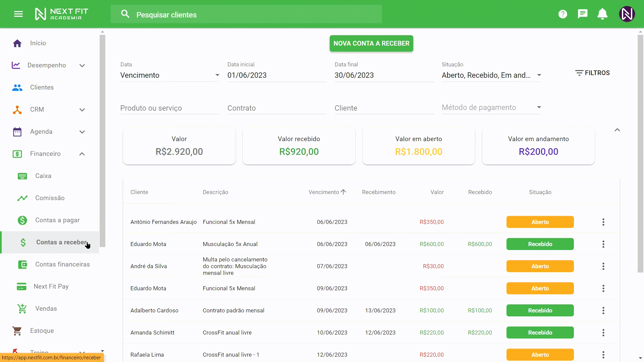This screenshot has height=362, width=644.
Task: Open the Vendas cart icon
Action: pyautogui.click(x=22, y=308)
